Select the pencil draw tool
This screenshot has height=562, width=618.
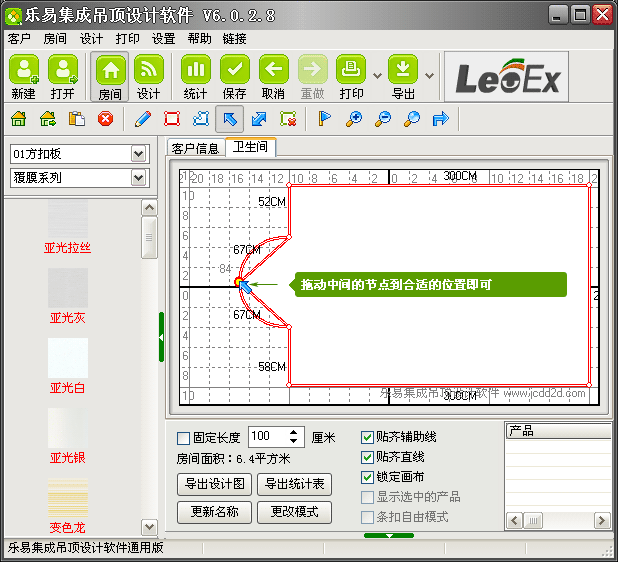[143, 119]
